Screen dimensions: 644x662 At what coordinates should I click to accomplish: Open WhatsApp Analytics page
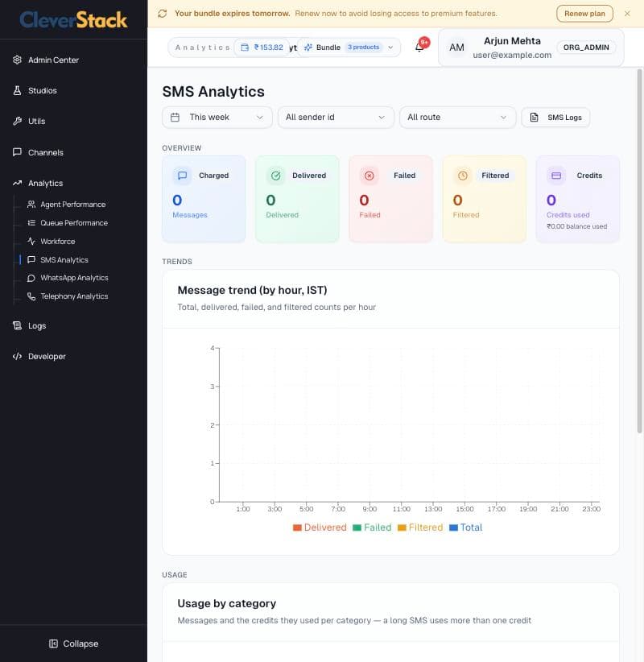tap(68, 278)
